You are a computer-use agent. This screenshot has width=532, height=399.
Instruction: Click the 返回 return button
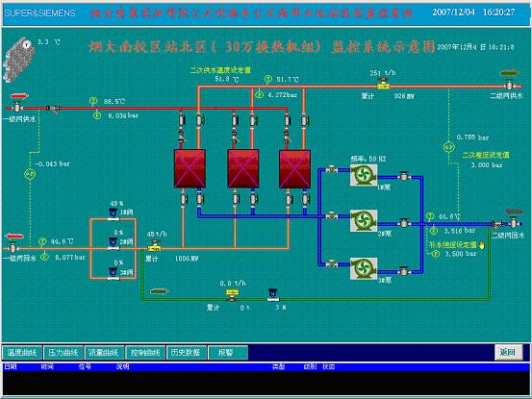(x=508, y=352)
